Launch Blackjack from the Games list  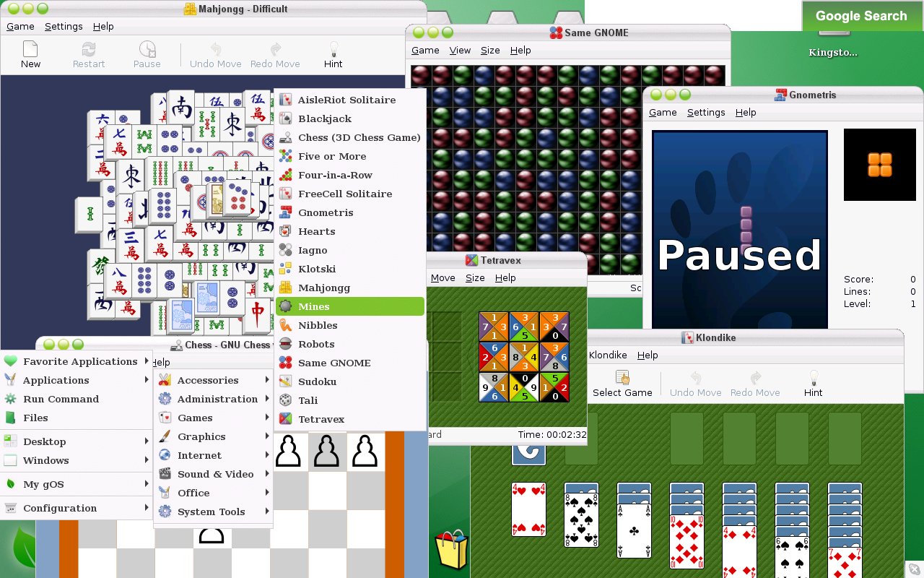(351, 118)
